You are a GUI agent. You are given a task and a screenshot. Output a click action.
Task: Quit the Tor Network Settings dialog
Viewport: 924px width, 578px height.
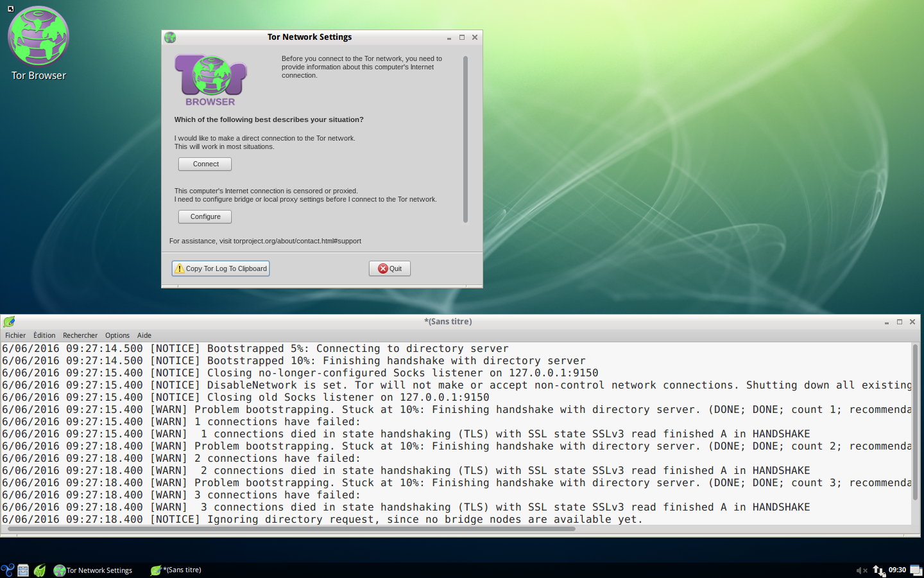point(389,268)
